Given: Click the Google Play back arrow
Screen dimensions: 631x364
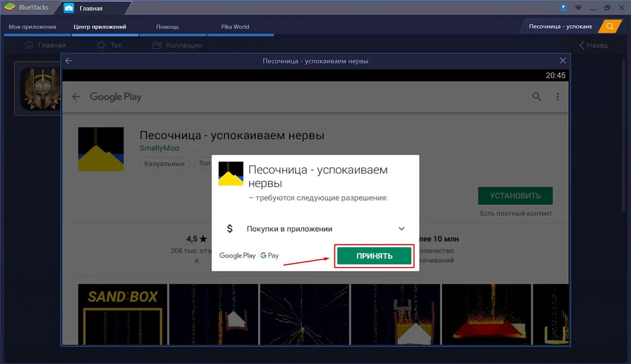Looking at the screenshot, I should click(76, 97).
